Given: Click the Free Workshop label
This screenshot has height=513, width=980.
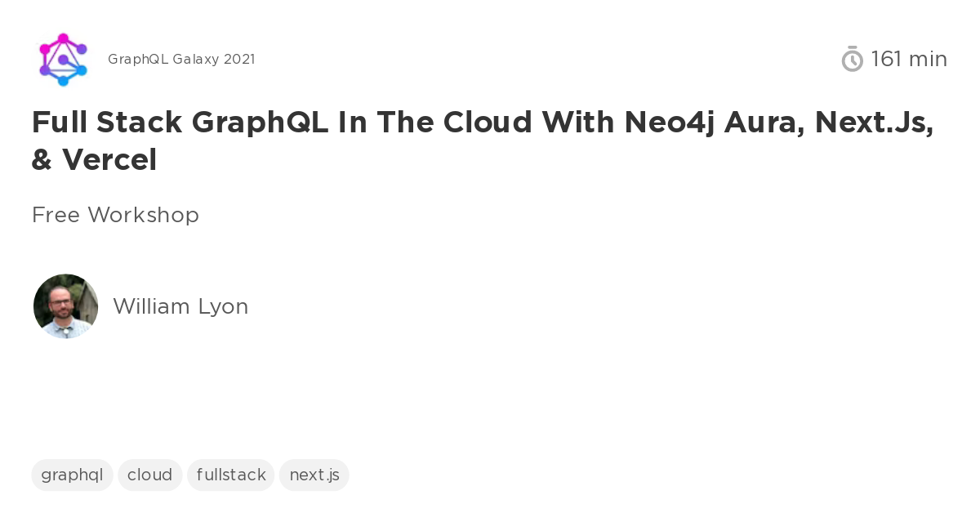Looking at the screenshot, I should coord(115,215).
